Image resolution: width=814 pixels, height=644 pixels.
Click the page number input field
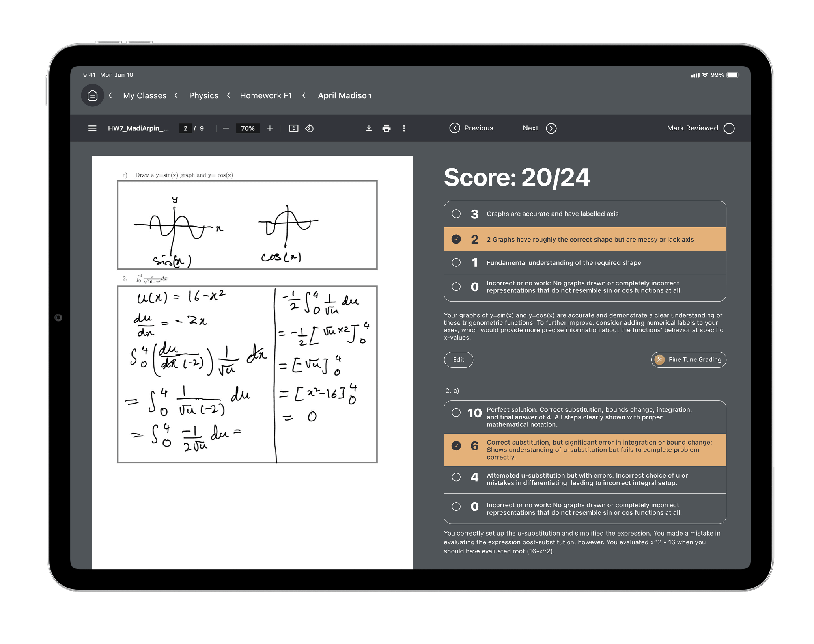185,128
